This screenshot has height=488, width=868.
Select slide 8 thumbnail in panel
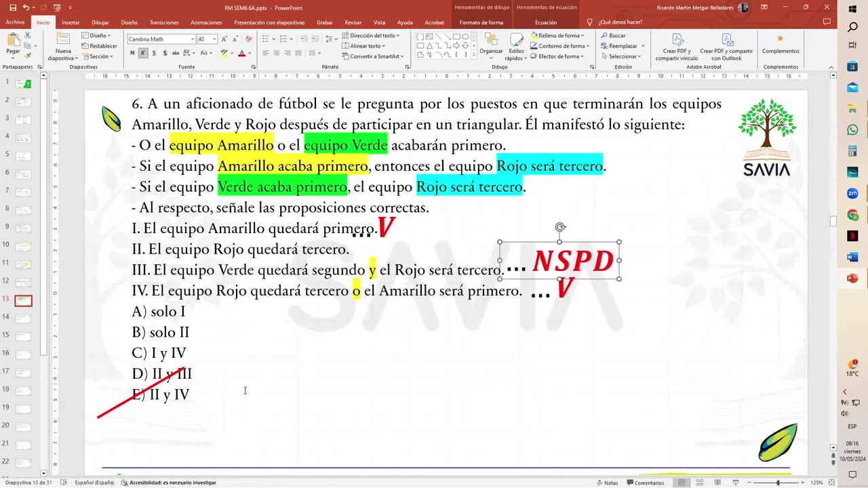coord(24,210)
